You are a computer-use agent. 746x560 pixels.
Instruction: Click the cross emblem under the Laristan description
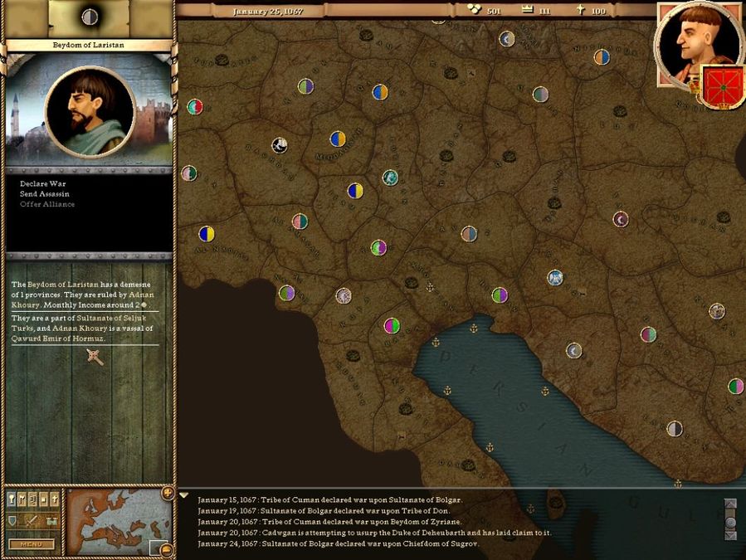pos(95,357)
